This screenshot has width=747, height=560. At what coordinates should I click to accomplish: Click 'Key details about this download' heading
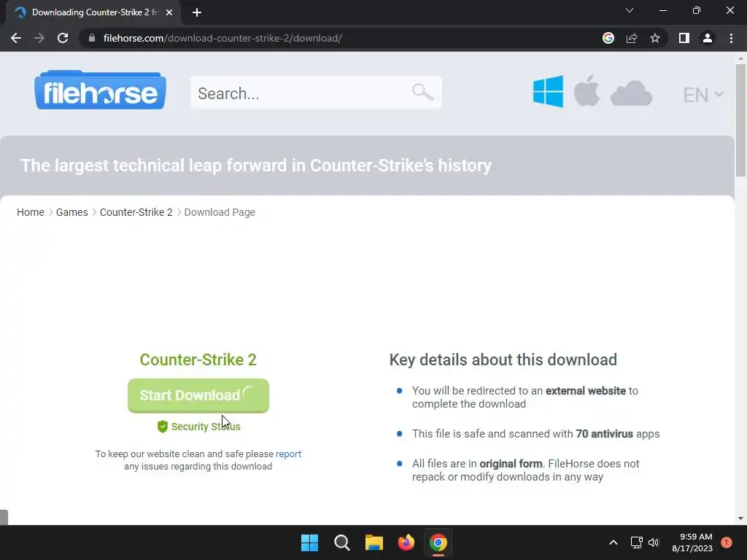(x=503, y=360)
